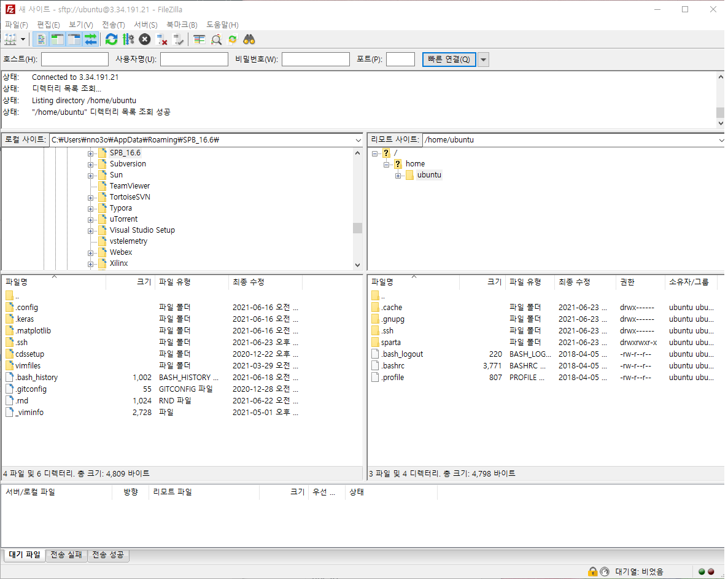This screenshot has height=579, width=728.
Task: Focus the 호스트(H) input field
Action: pos(75,59)
